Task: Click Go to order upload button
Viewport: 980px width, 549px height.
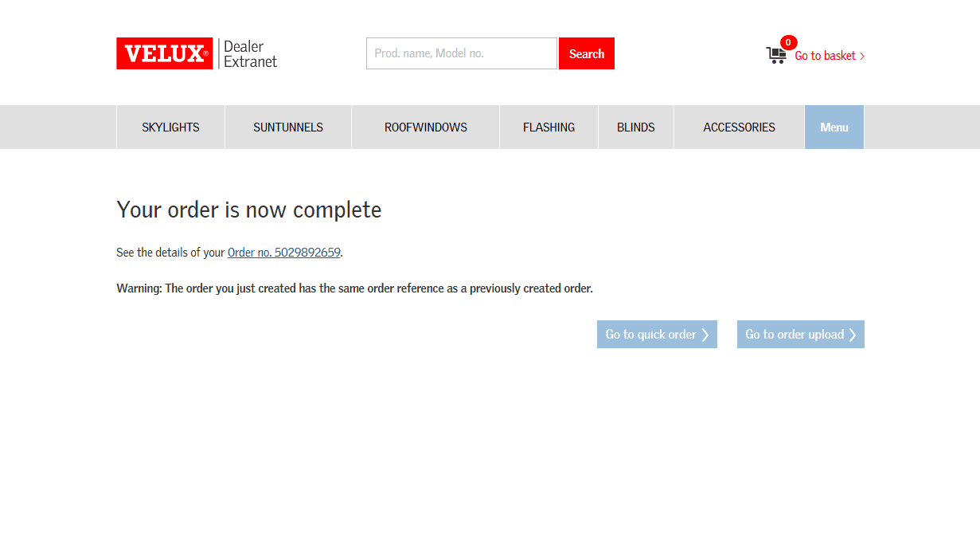Action: pos(801,335)
